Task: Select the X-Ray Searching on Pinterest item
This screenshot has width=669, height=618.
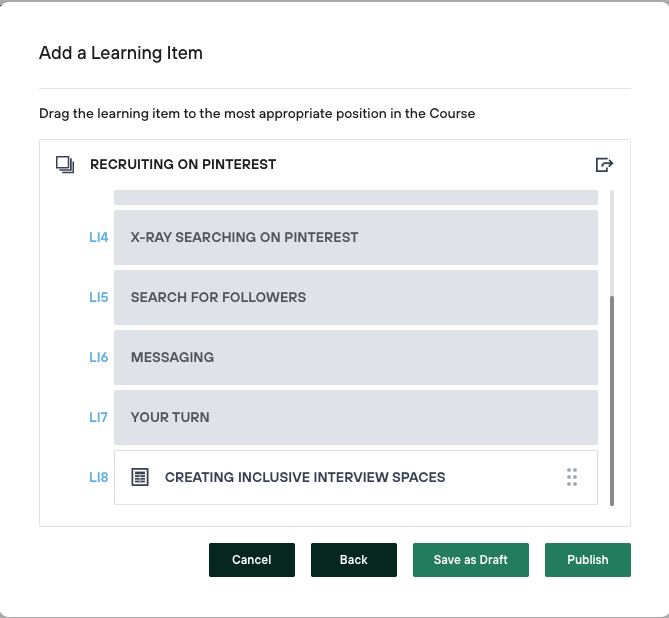Action: pyautogui.click(x=355, y=237)
